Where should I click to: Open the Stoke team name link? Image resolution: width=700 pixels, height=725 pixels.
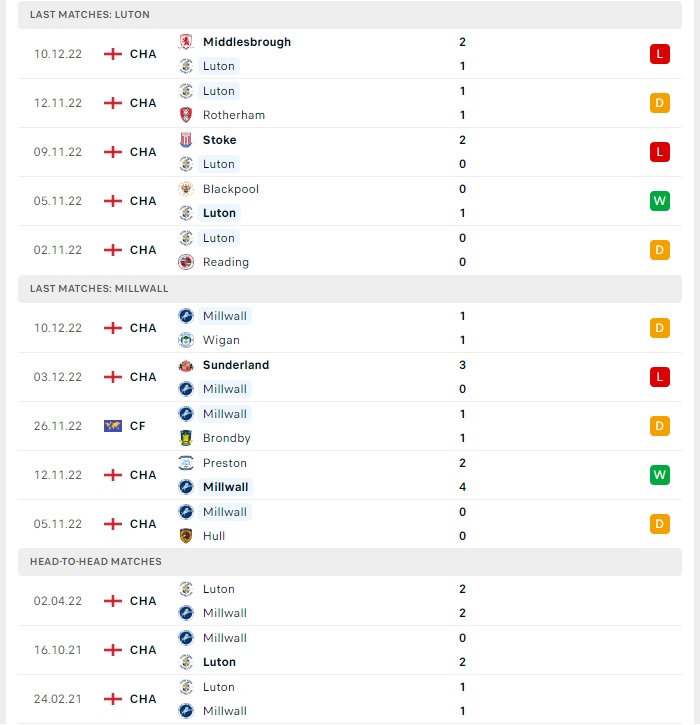click(220, 140)
